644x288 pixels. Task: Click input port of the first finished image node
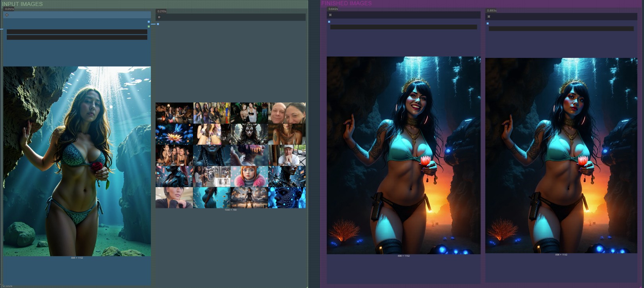pyautogui.click(x=329, y=22)
